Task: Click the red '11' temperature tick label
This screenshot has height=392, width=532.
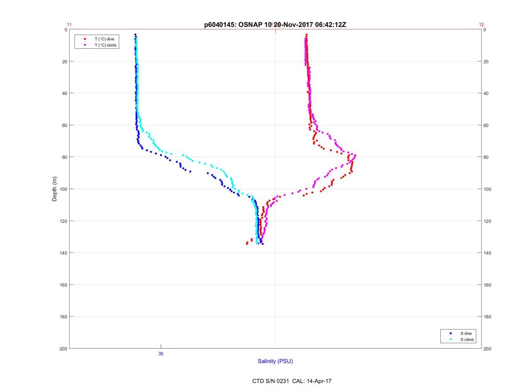Action: [x=69, y=25]
